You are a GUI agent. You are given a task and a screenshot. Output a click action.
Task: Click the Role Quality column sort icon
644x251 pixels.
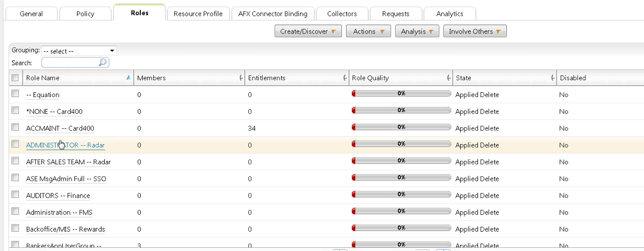tap(449, 78)
